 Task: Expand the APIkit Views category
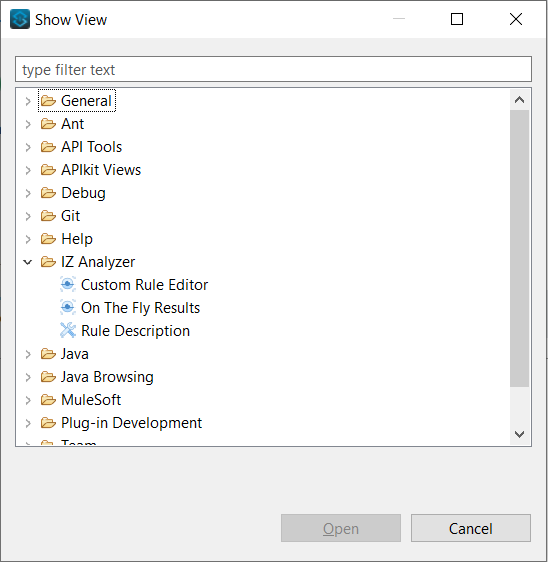coord(28,170)
